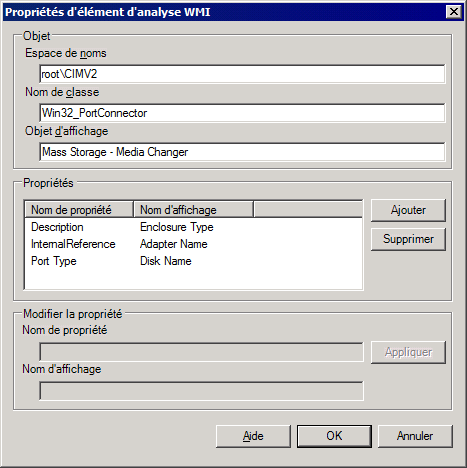Click the Ajouter button
467x468 pixels.
[408, 210]
